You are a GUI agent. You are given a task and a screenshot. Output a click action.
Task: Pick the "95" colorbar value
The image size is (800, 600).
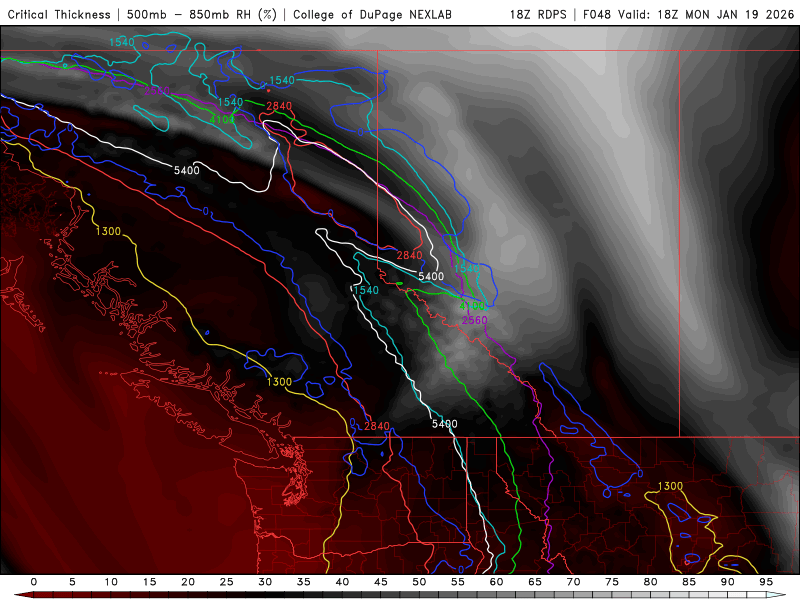tap(766, 582)
